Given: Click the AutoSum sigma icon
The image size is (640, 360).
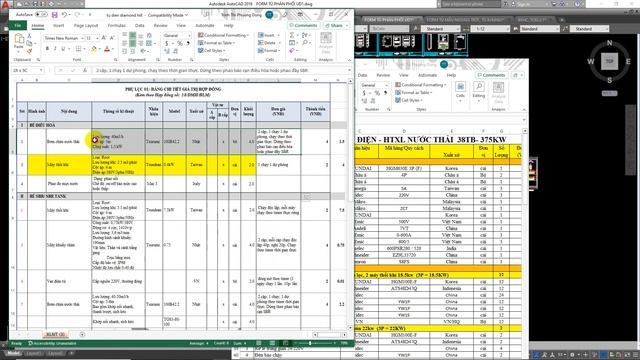Looking at the screenshot, I should tap(292, 36).
